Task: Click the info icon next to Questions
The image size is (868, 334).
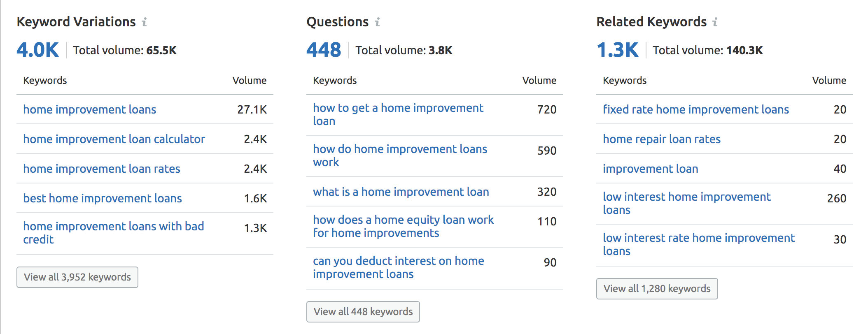Action: point(377,22)
